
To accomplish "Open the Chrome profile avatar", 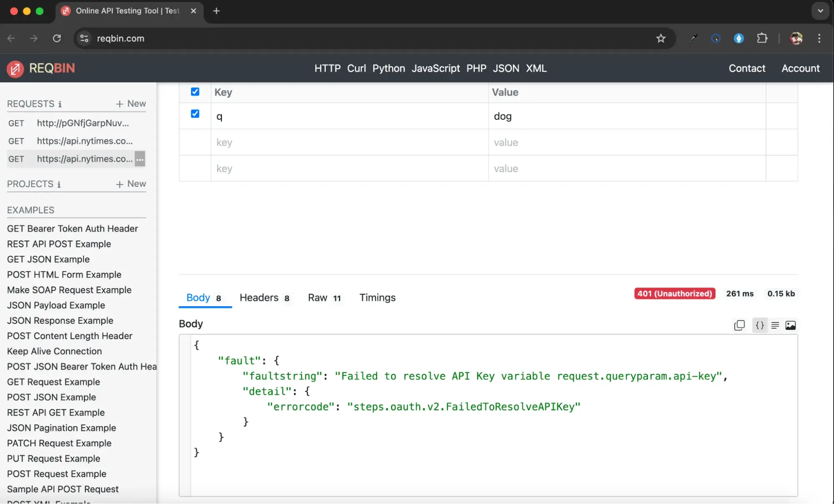I will pos(796,38).
